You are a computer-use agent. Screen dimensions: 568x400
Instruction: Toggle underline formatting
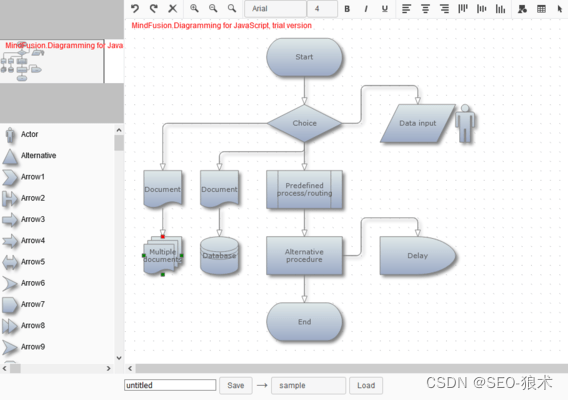385,9
